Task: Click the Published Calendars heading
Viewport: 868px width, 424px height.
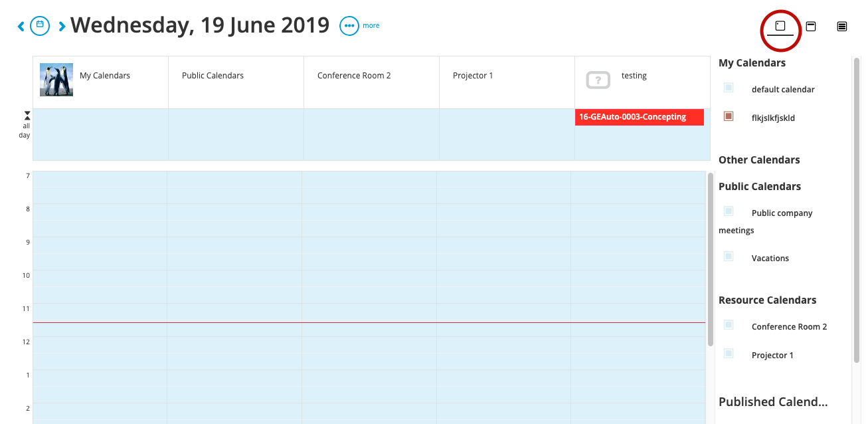Action: tap(773, 402)
